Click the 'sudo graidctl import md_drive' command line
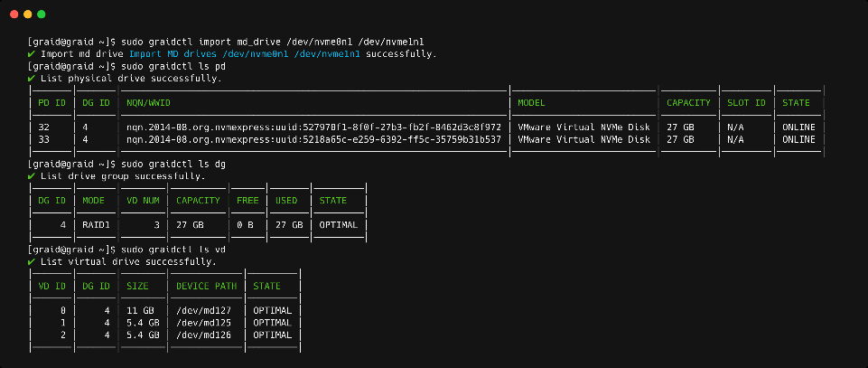The height and width of the screenshot is (368, 868). [273, 42]
